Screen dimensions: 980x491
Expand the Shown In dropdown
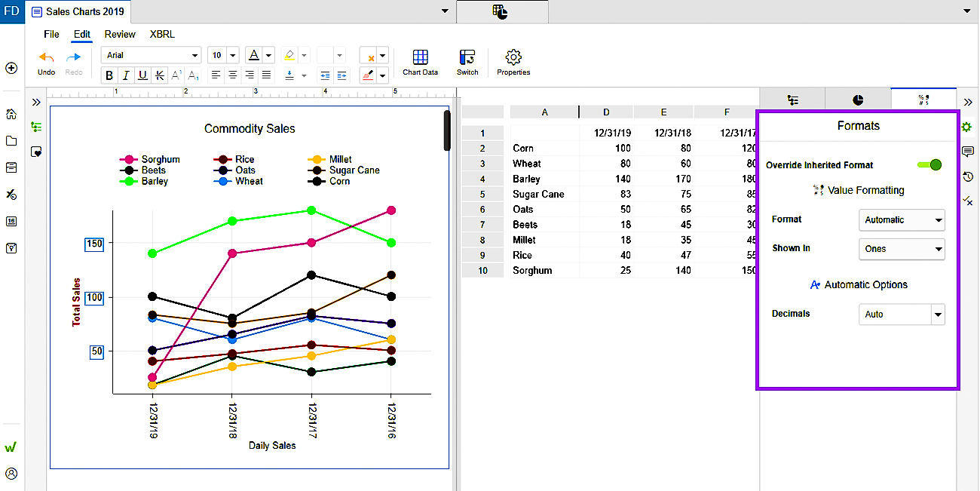[x=902, y=249]
